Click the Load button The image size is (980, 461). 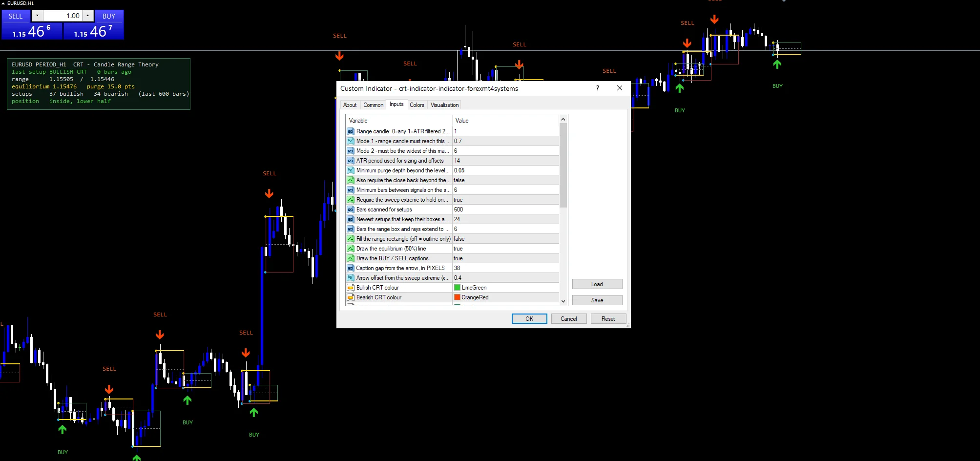point(597,284)
